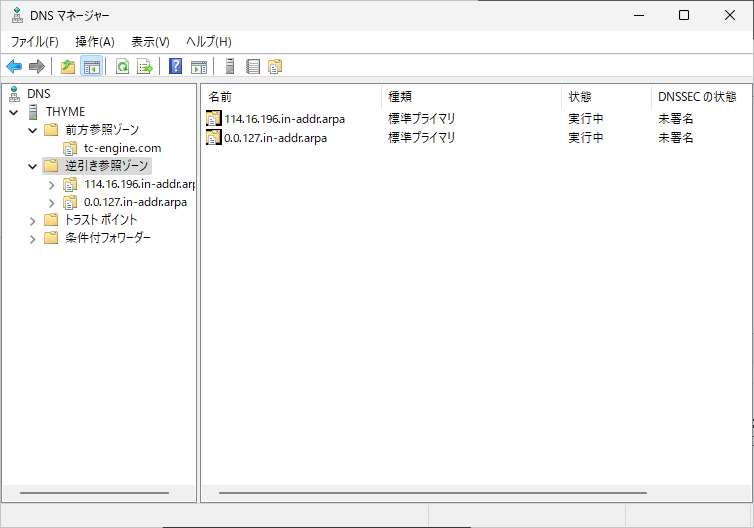Click 未署名 in the 0.0.127 row
Screen dimensions: 754x528
point(676,138)
